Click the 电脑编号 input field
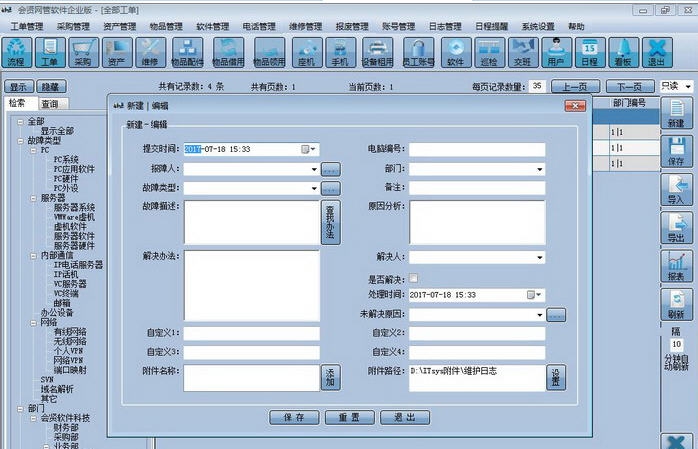The image size is (698, 449). pos(477,150)
